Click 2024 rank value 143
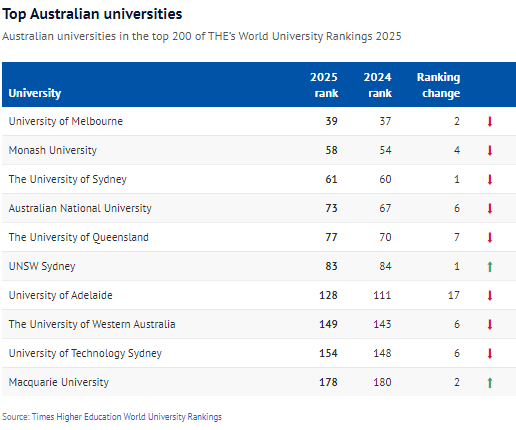Screen dimensions: 516x430 (x=382, y=324)
